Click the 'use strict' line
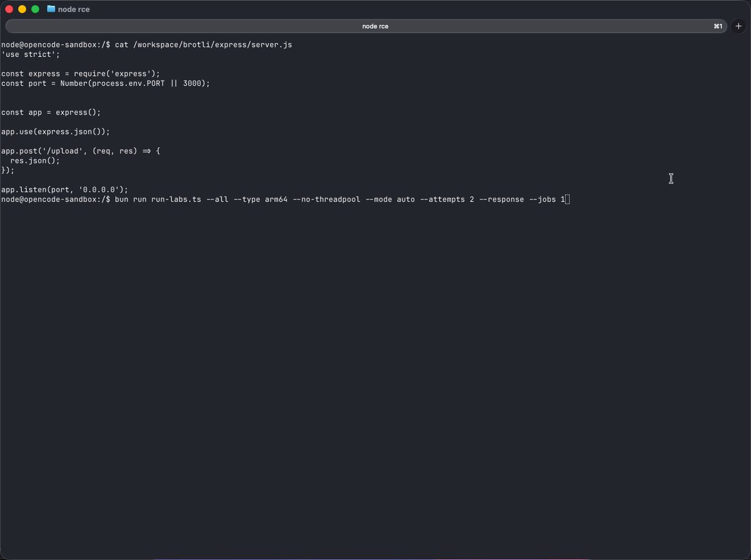 pos(31,54)
